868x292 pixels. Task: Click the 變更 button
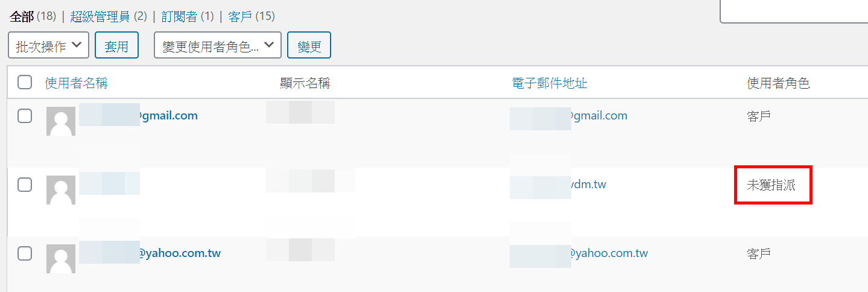pos(309,45)
